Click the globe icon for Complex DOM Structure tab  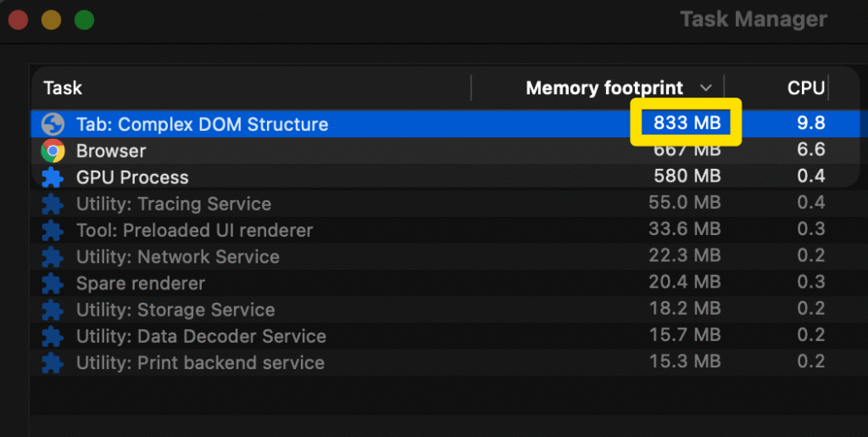[53, 125]
